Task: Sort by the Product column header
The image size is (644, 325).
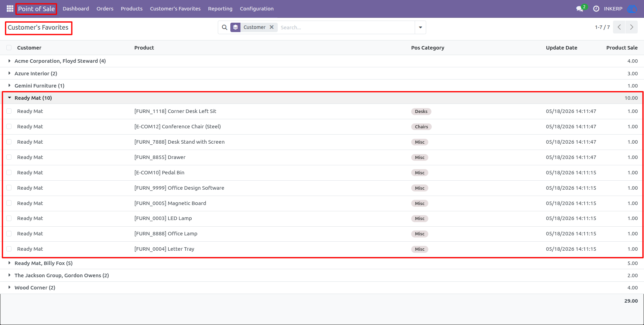Action: pos(144,48)
